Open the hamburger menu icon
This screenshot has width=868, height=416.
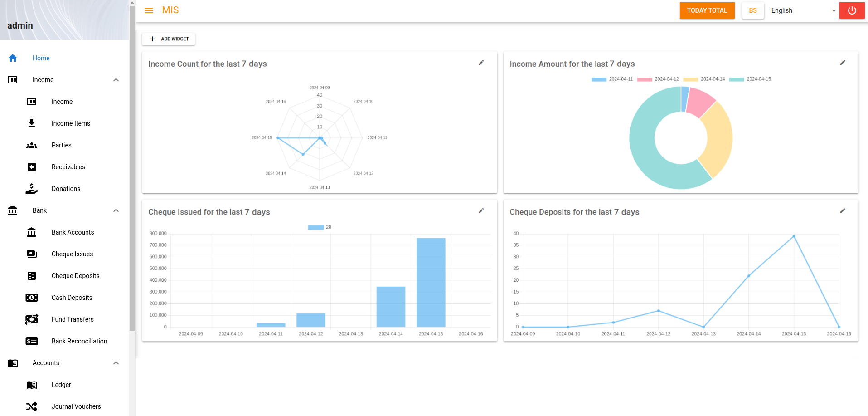tap(149, 10)
